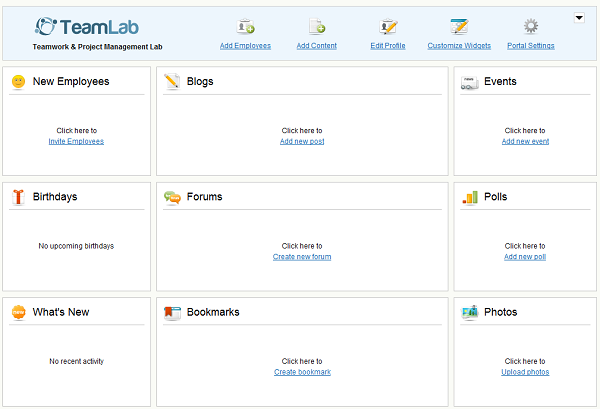Open Portal Settings gear icon

531,27
